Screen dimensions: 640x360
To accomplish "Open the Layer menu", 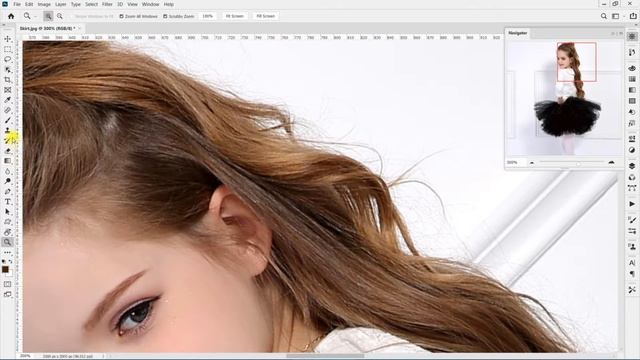I will pyautogui.click(x=60, y=4).
